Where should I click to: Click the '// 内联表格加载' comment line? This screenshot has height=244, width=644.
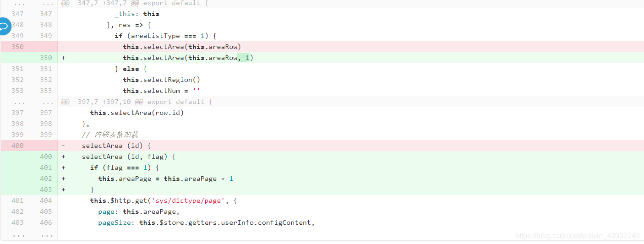click(x=110, y=135)
